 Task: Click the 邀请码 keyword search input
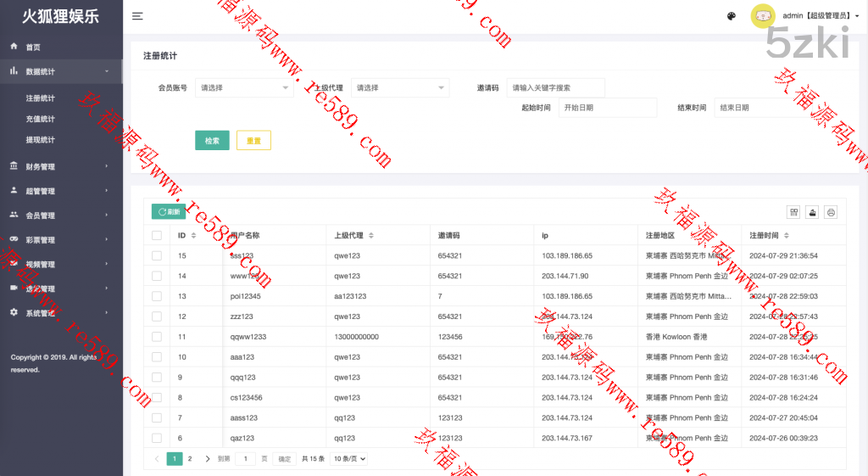coord(556,87)
